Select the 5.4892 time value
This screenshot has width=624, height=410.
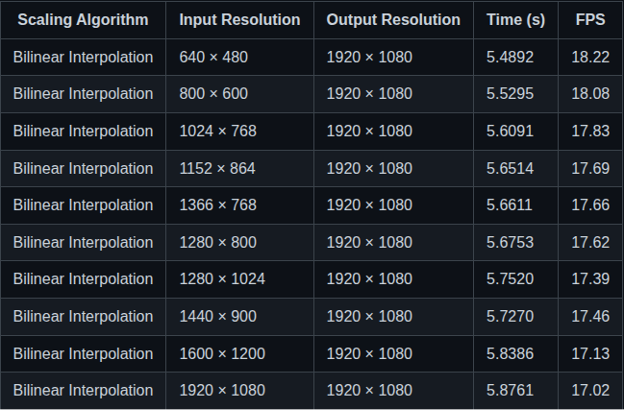(510, 57)
